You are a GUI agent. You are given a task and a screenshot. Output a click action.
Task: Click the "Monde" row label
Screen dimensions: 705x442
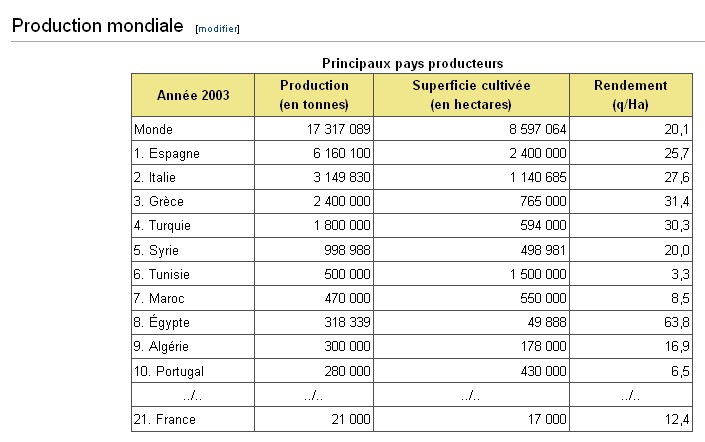[x=153, y=129]
